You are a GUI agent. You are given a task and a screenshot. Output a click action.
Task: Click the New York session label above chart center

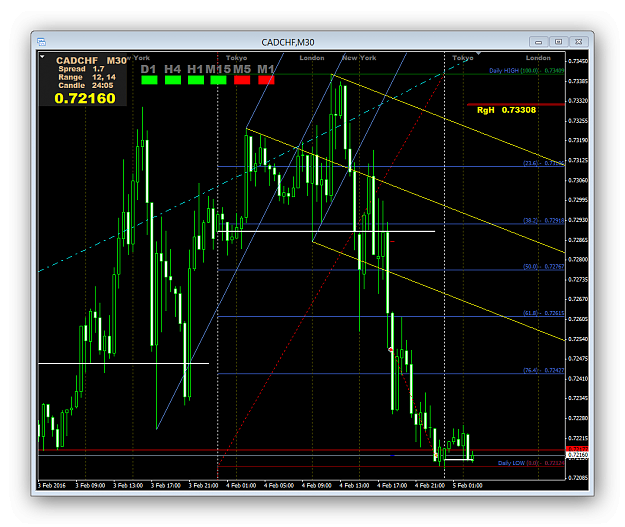coord(359,58)
